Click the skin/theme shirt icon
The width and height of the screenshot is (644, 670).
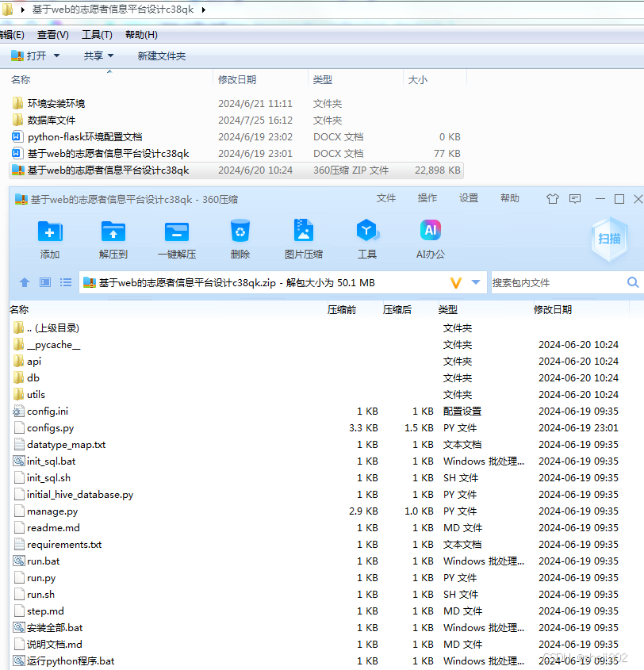click(552, 198)
